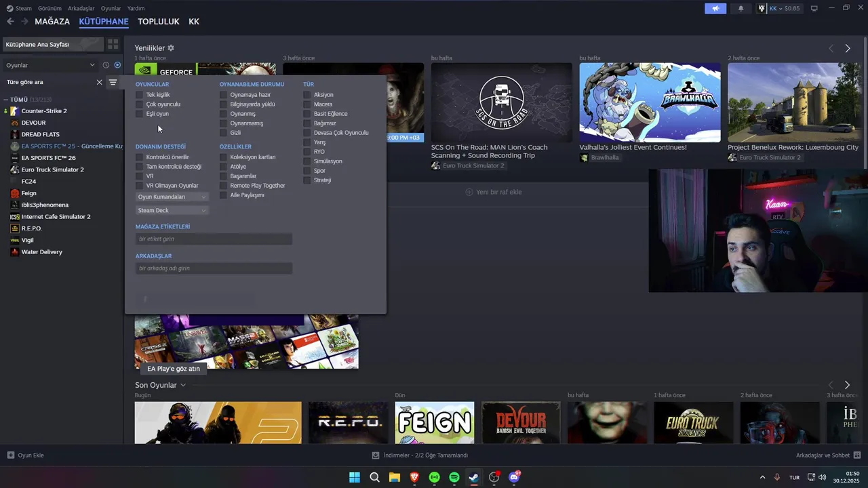The image size is (868, 488).
Task: Open Windows Start menu
Action: pyautogui.click(x=355, y=477)
